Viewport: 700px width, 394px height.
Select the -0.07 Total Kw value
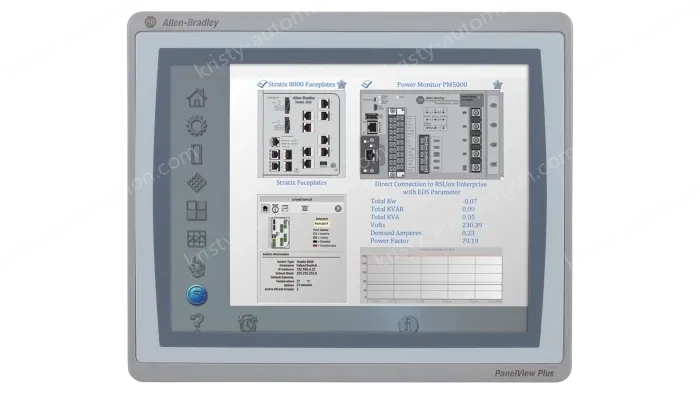tap(469, 201)
